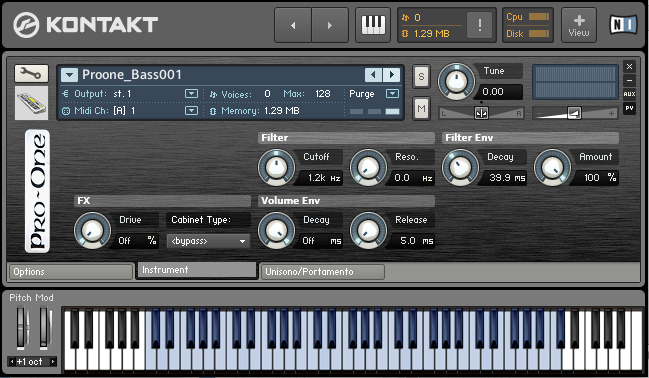The height and width of the screenshot is (378, 649).
Task: Load next instrument with right arrow beside name
Action: pyautogui.click(x=392, y=75)
